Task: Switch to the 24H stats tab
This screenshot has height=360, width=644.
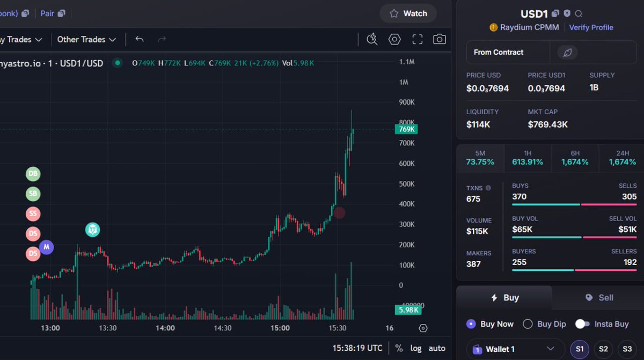Action: pyautogui.click(x=622, y=158)
